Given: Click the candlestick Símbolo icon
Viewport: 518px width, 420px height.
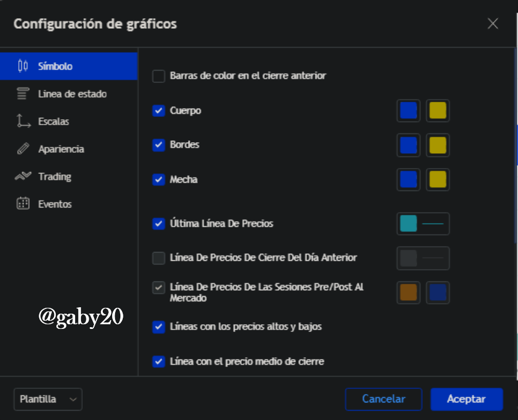Looking at the screenshot, I should pyautogui.click(x=23, y=66).
